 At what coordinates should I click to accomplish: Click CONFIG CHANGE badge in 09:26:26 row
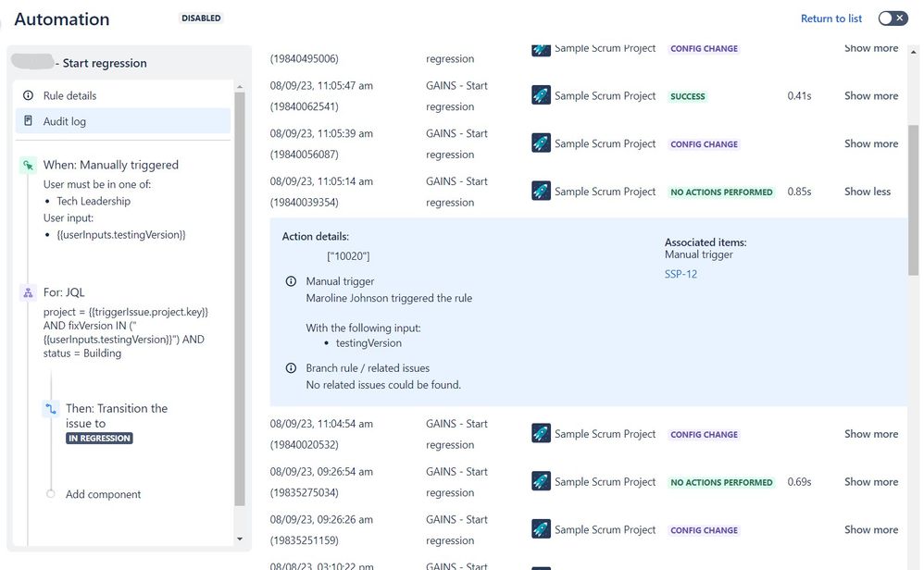pyautogui.click(x=704, y=530)
